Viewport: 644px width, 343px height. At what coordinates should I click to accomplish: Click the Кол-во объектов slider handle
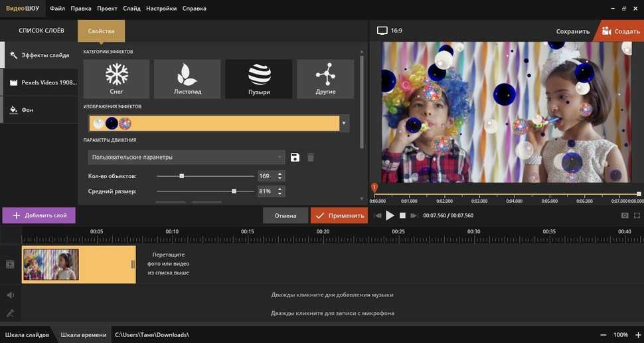click(181, 176)
